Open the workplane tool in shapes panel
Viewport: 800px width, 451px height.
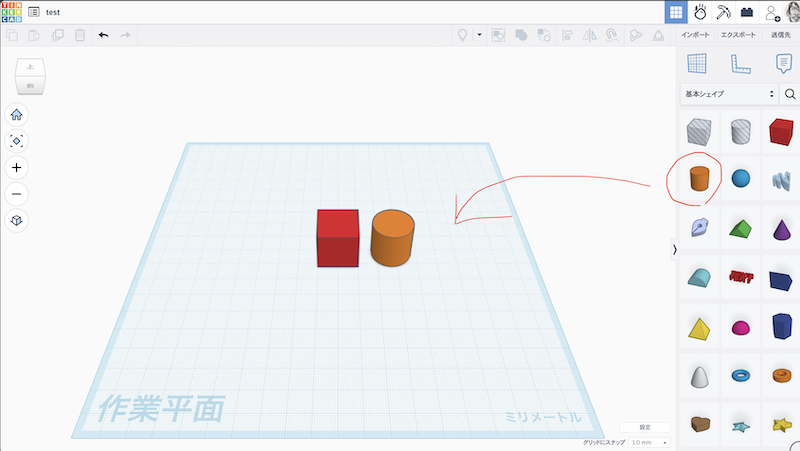696,63
